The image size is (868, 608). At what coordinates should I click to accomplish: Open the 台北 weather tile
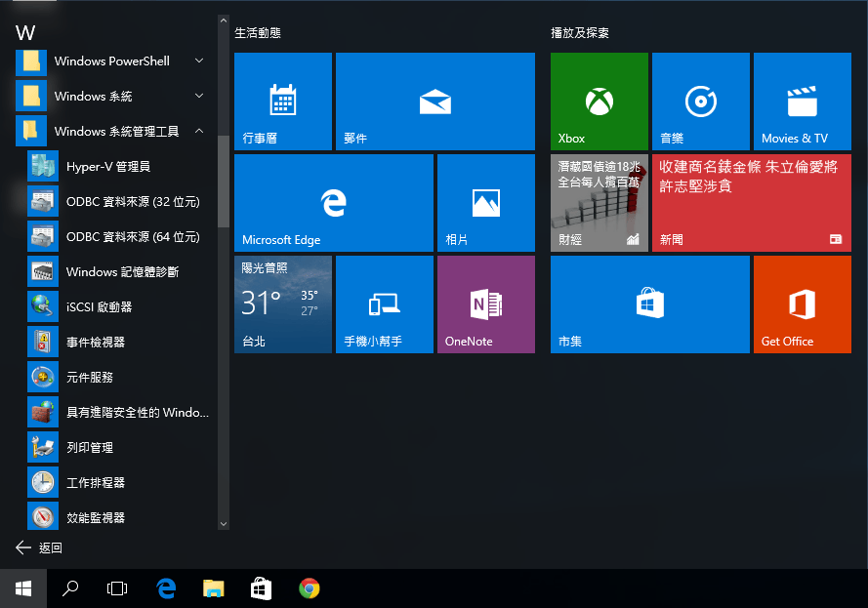(283, 304)
